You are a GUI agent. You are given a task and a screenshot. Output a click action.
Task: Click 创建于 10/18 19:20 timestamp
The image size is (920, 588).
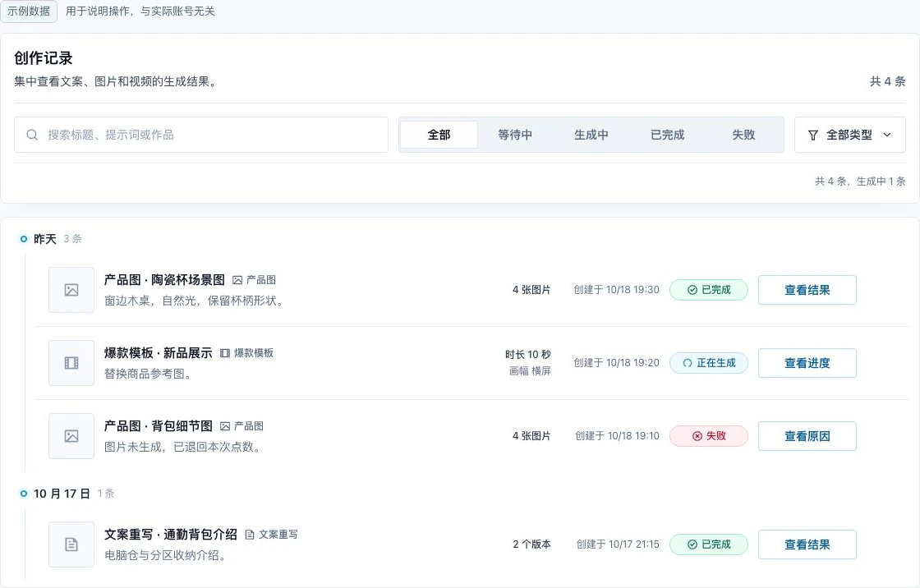pos(617,363)
